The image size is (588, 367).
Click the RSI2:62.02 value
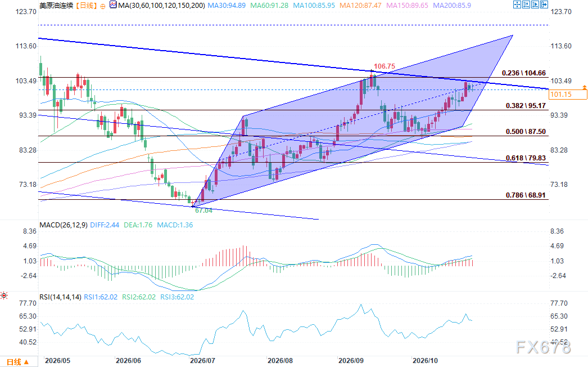(x=139, y=297)
